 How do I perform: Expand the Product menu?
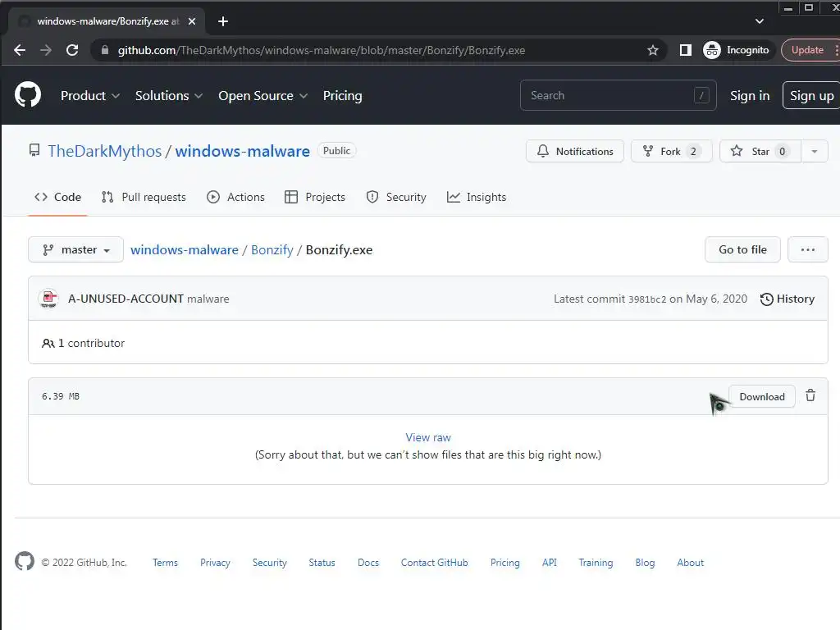[89, 96]
